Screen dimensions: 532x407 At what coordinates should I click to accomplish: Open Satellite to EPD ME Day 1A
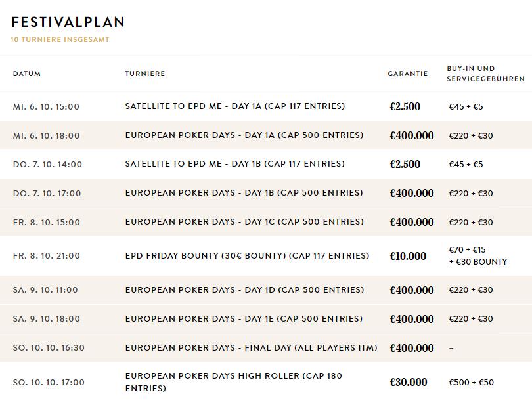(x=234, y=106)
